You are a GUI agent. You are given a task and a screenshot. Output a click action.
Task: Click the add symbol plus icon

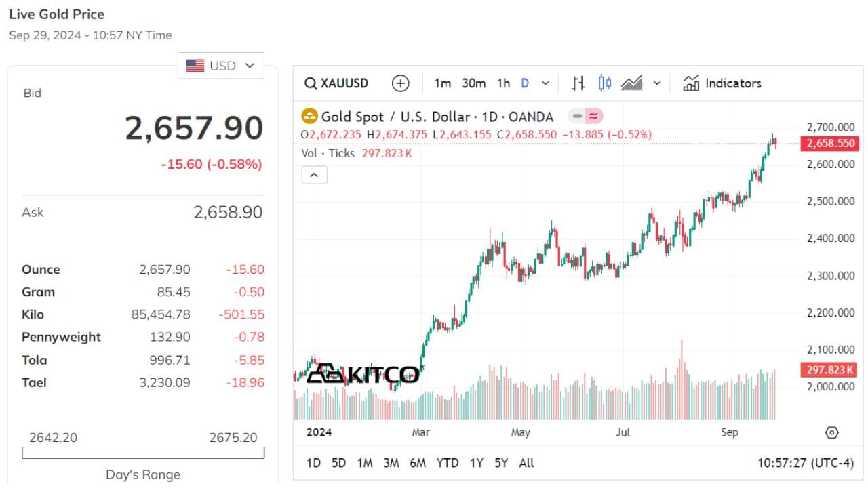401,83
